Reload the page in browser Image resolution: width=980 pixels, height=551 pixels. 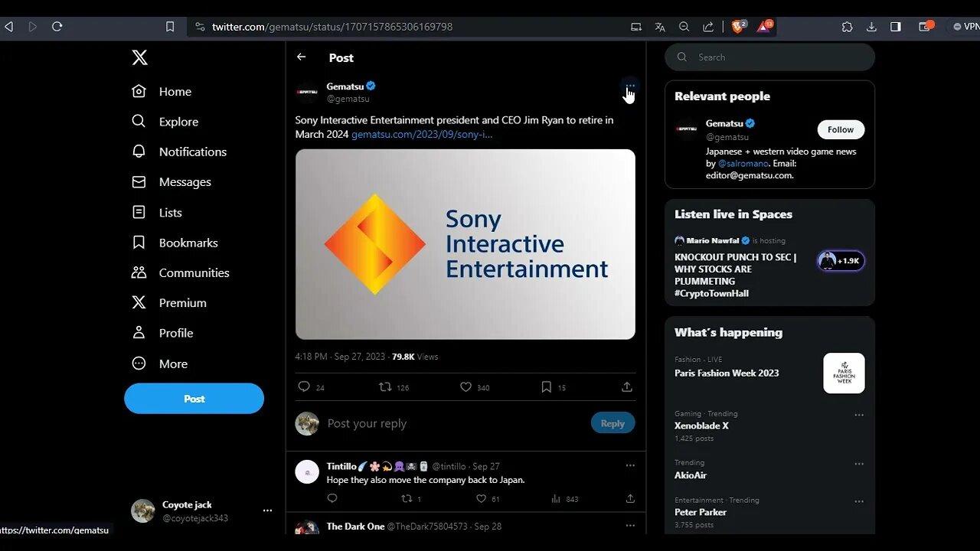[57, 26]
